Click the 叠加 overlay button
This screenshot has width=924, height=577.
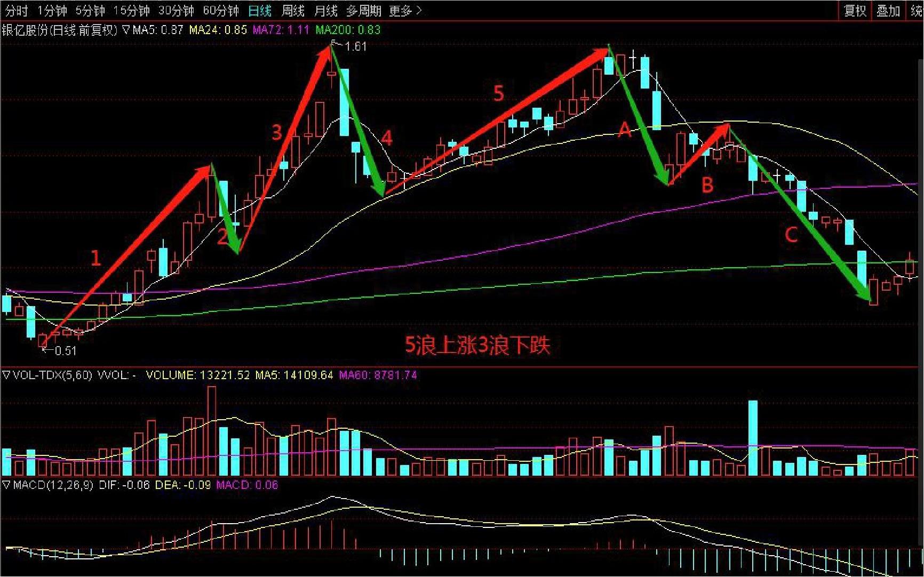[888, 11]
